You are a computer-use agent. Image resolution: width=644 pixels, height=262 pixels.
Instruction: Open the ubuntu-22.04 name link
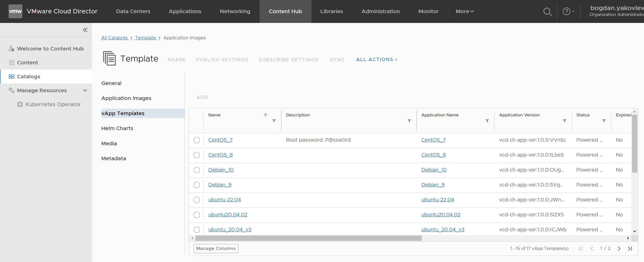225,200
